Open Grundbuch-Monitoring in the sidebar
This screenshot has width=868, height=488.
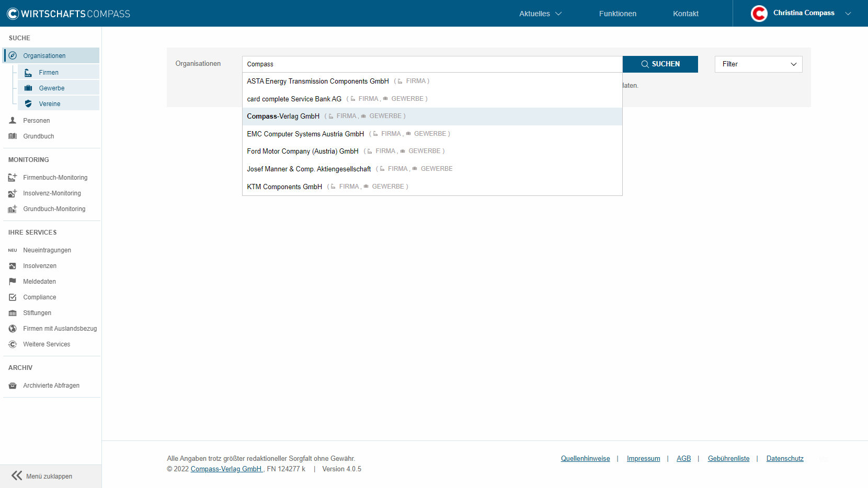54,209
